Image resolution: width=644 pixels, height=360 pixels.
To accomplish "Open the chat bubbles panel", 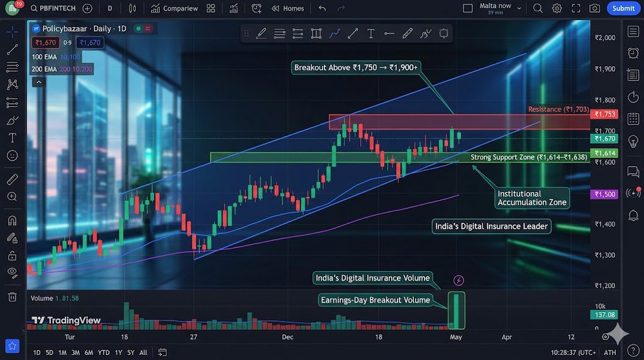I will [633, 171].
